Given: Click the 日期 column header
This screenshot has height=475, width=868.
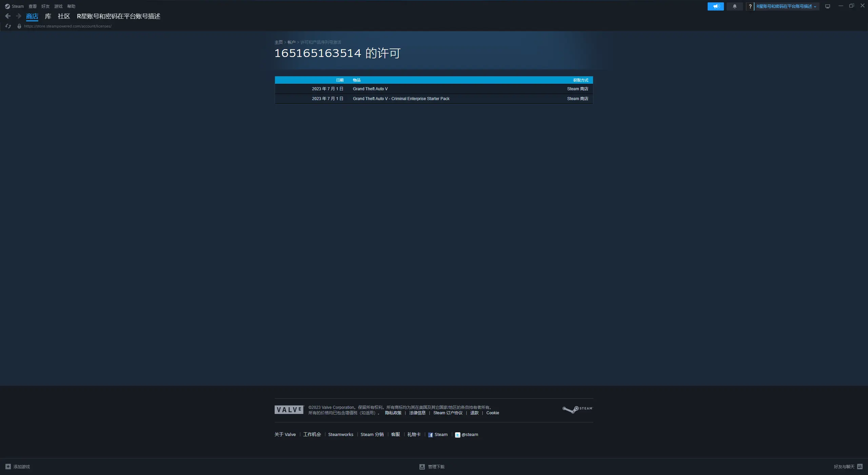Looking at the screenshot, I should (x=340, y=80).
